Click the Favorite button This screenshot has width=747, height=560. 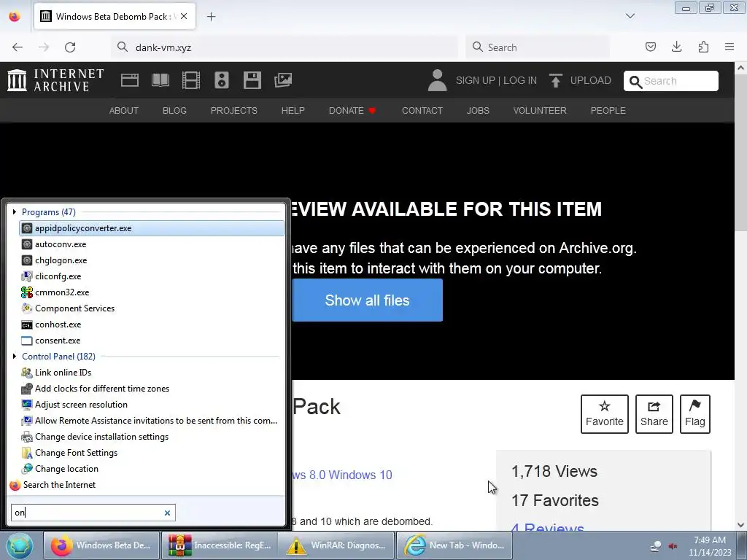click(605, 414)
